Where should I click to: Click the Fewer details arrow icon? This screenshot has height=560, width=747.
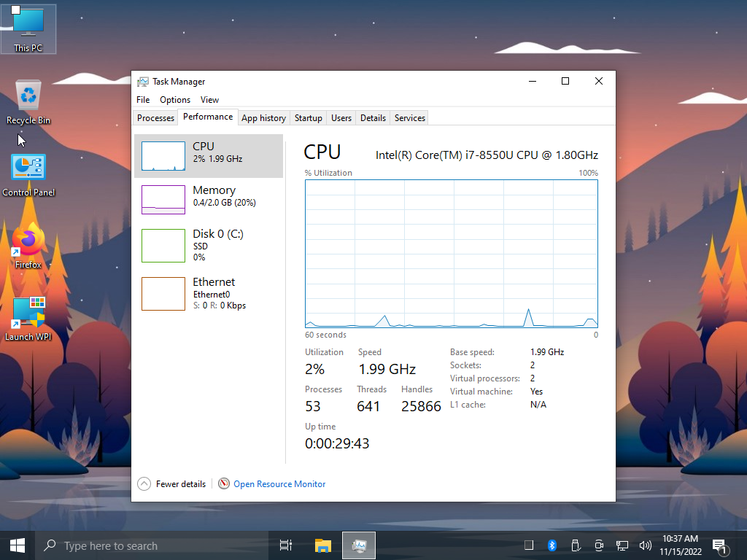(x=144, y=484)
